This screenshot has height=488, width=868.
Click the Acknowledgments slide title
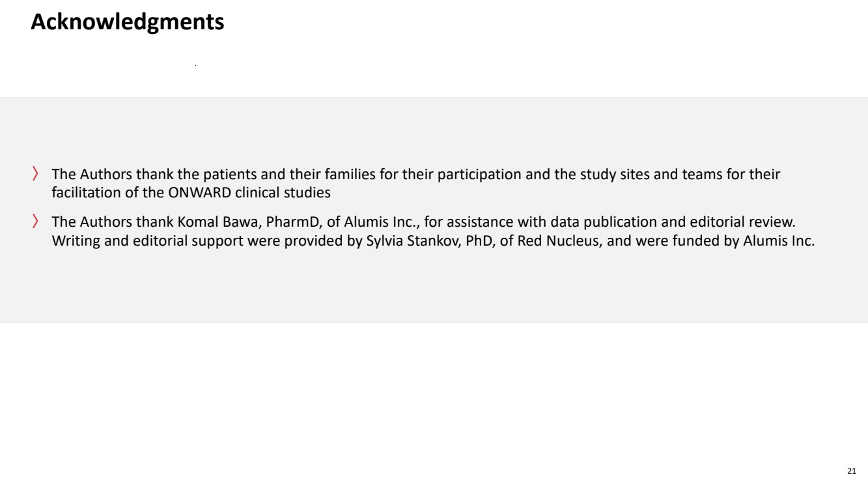pyautogui.click(x=128, y=23)
